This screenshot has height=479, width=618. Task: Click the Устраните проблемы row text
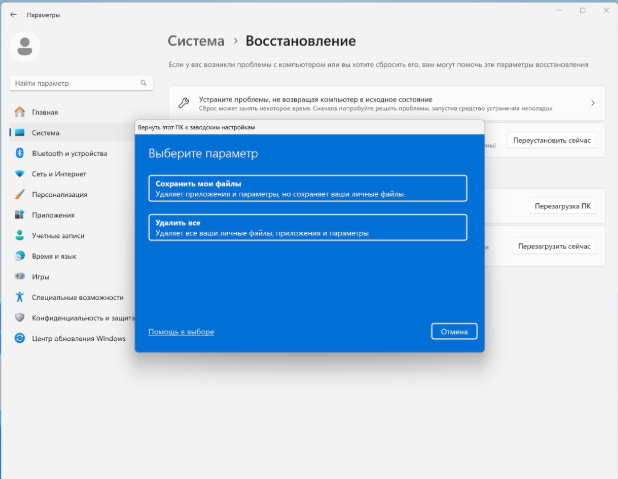[315, 99]
